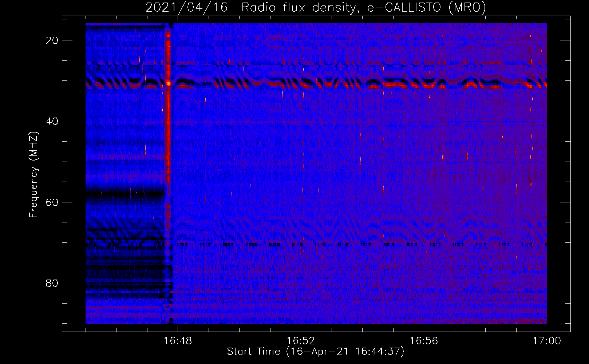
Task: Click the 16:48 time tick label
Action: point(178,341)
